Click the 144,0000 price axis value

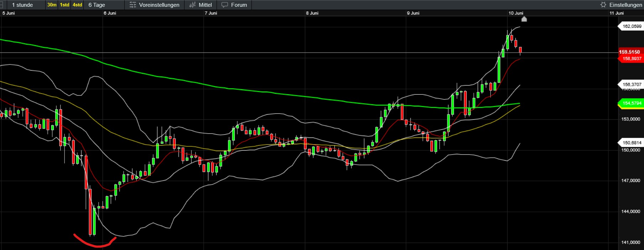click(631, 212)
